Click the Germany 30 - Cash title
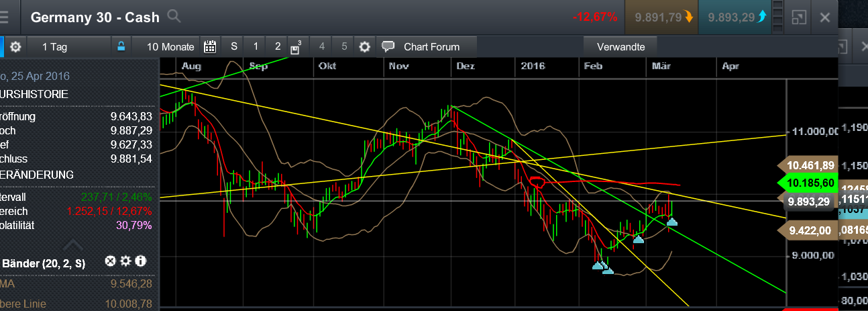Viewport: 868px width, 311px height. click(x=96, y=17)
